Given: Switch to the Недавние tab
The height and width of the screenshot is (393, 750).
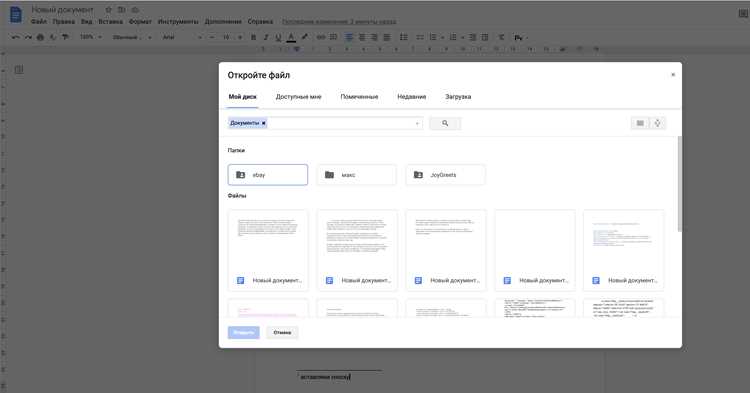Looking at the screenshot, I should click(x=411, y=97).
